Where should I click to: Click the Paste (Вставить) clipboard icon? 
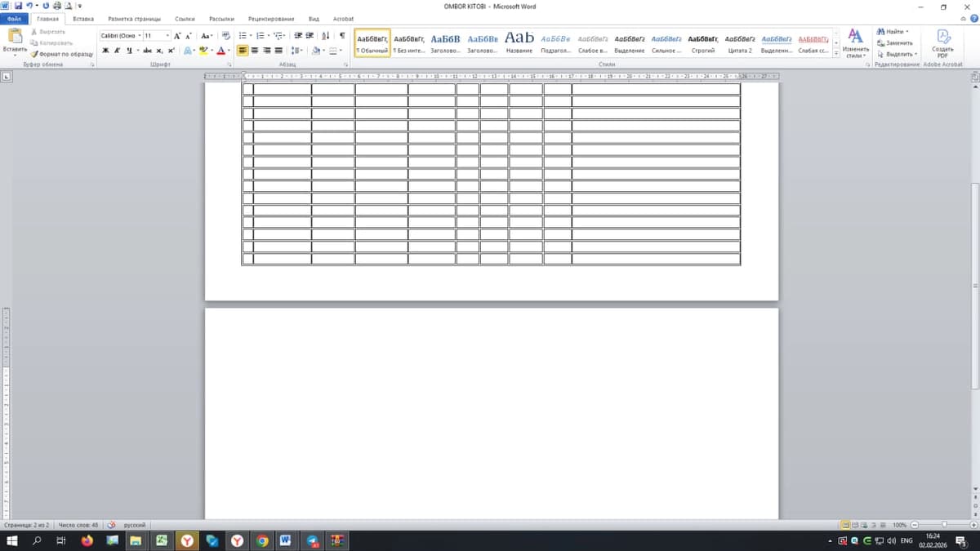tap(15, 36)
